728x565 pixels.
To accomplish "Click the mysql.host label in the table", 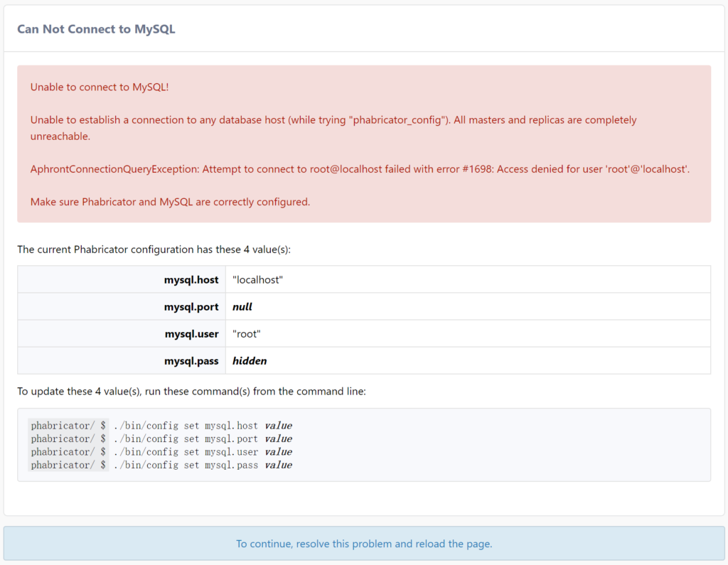I will [191, 280].
